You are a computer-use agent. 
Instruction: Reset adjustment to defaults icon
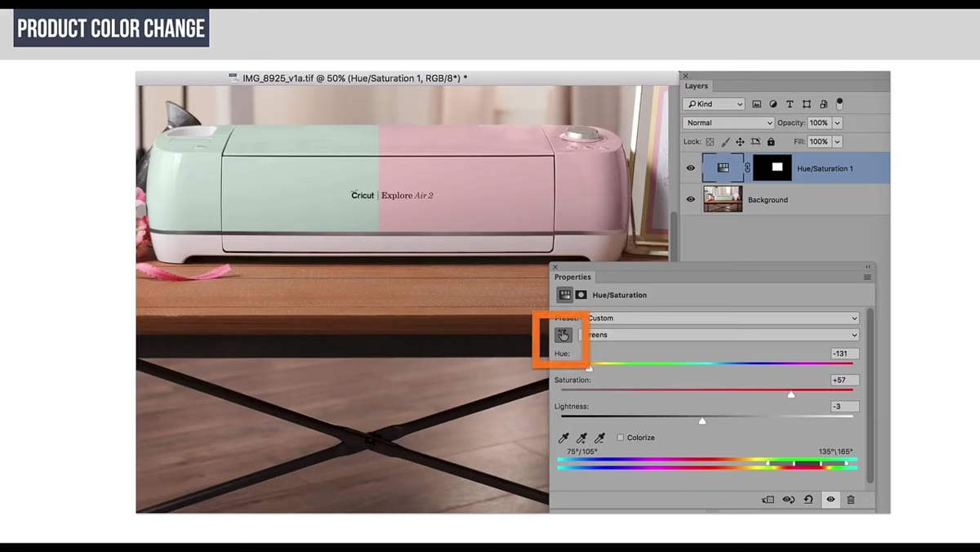click(808, 500)
